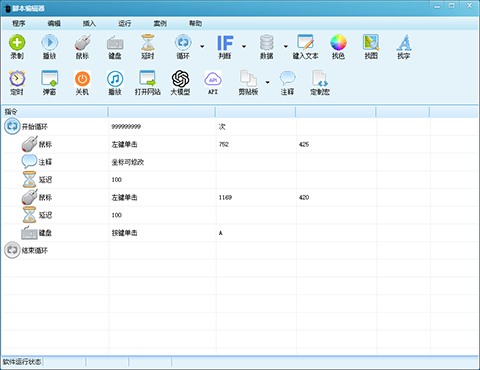Click the color wheel 找色 icon
This screenshot has width=480, height=370.
tap(338, 43)
